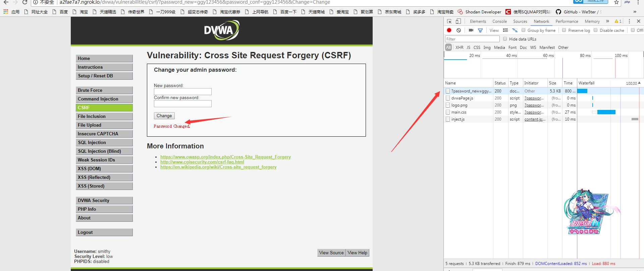The height and width of the screenshot is (271, 644).
Task: Select the main.css request row icon
Action: (448, 112)
